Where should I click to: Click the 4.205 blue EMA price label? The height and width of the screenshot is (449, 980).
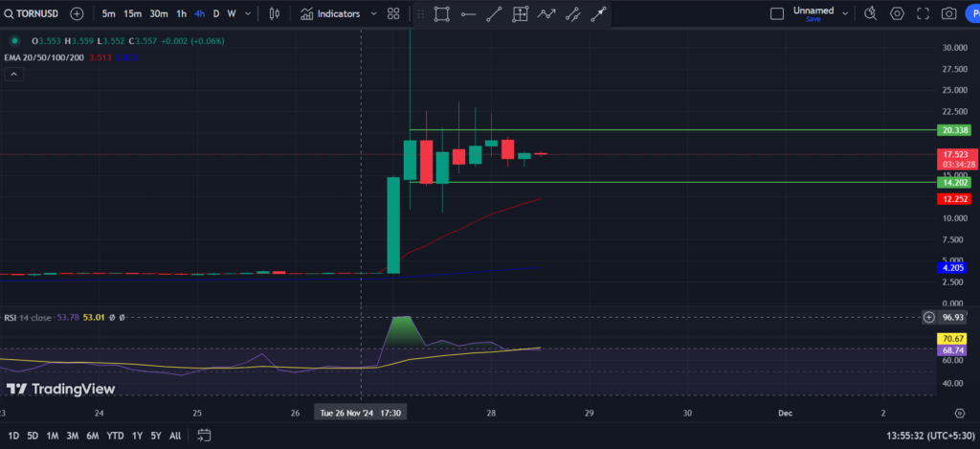pos(951,268)
